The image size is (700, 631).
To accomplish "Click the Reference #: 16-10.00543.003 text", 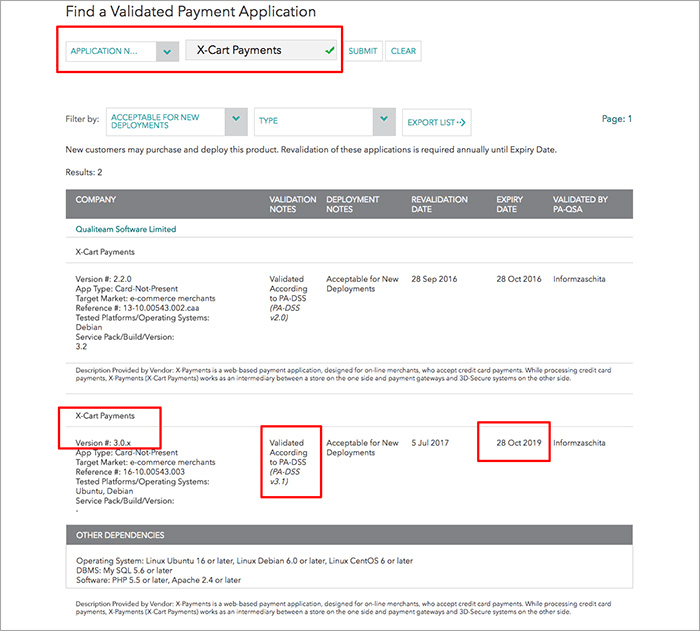I will (x=130, y=472).
